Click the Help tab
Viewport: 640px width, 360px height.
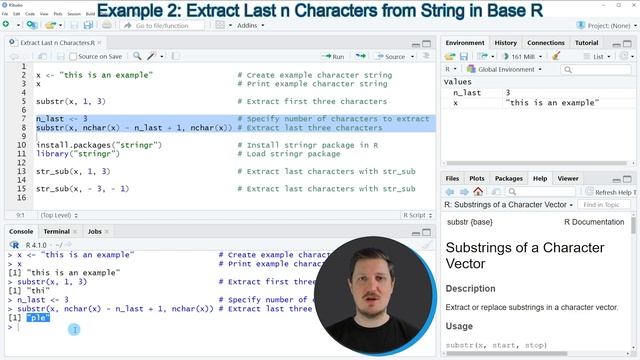(540, 178)
